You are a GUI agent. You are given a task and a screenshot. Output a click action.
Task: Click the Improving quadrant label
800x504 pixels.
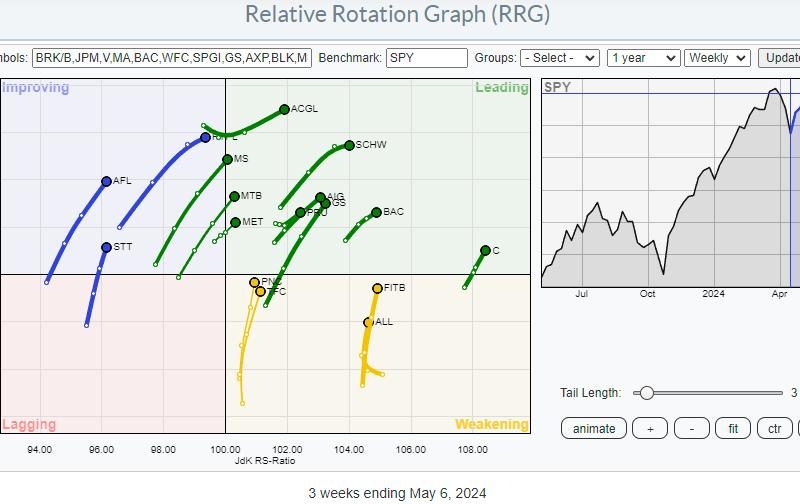click(35, 88)
